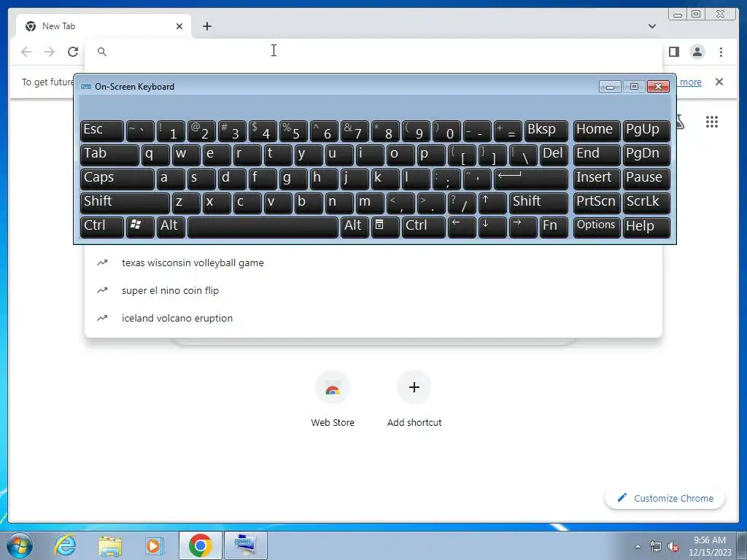Click the Enter key on on-screen keyboard
747x560 pixels.
tap(531, 179)
